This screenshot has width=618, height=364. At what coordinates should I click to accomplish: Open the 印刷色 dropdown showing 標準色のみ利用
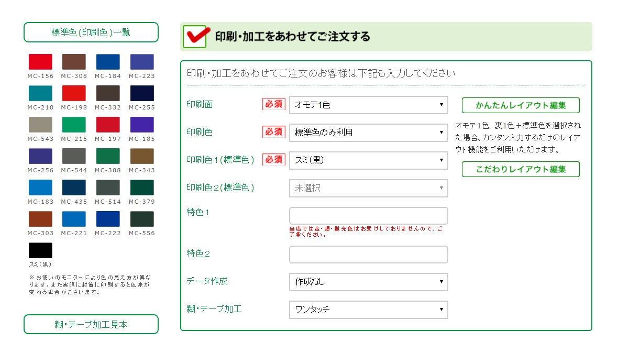coord(369,133)
